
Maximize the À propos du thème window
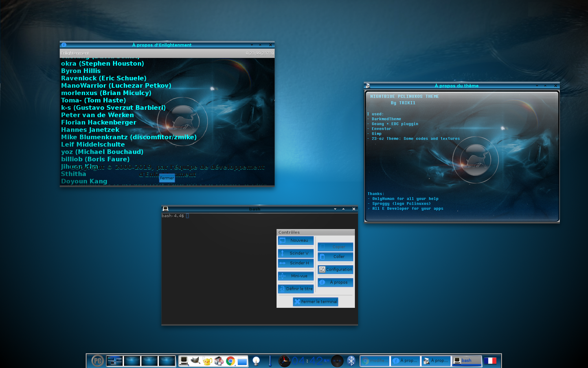coord(545,86)
